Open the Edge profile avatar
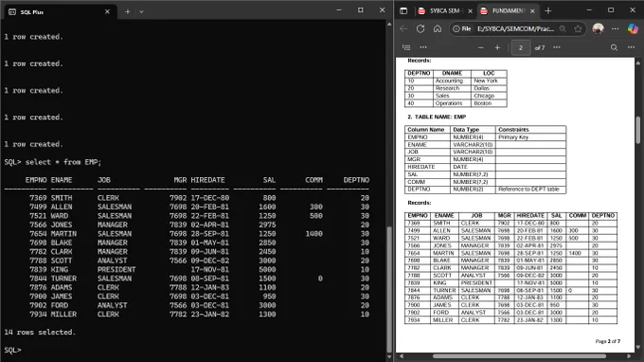This screenshot has height=362, width=644. tap(598, 28)
